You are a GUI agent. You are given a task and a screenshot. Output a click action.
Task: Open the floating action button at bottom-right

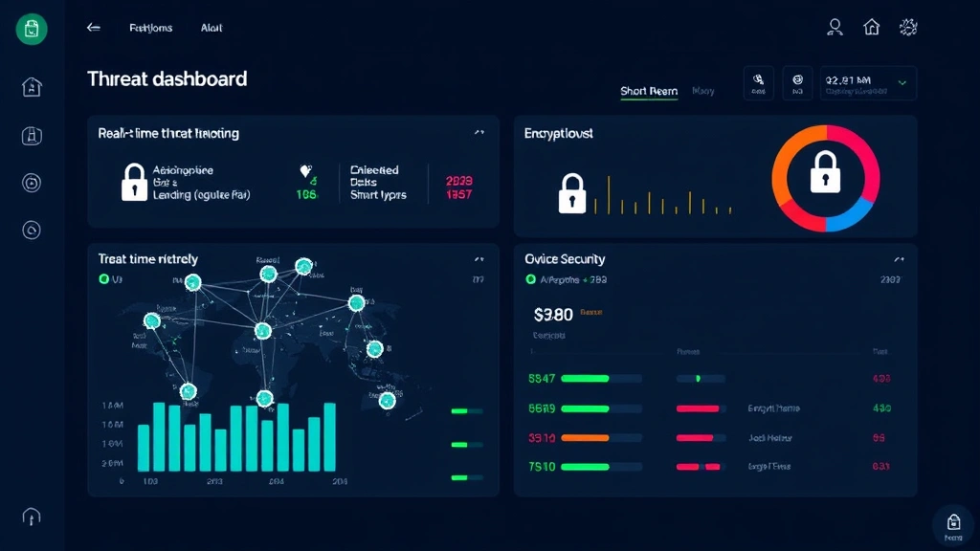952,525
